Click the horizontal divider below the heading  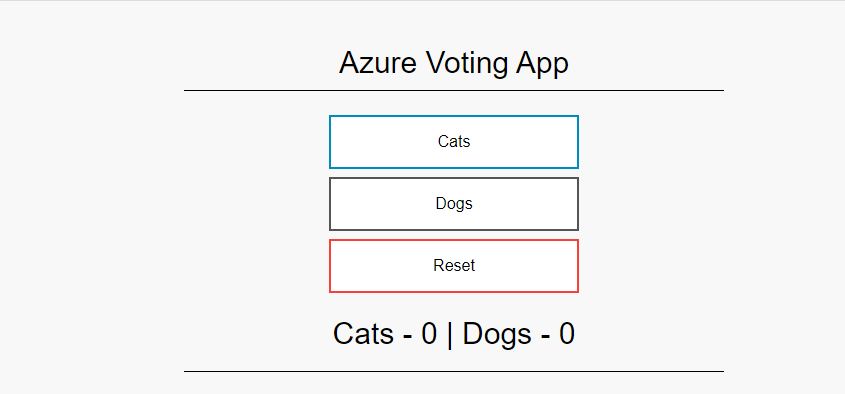click(454, 91)
